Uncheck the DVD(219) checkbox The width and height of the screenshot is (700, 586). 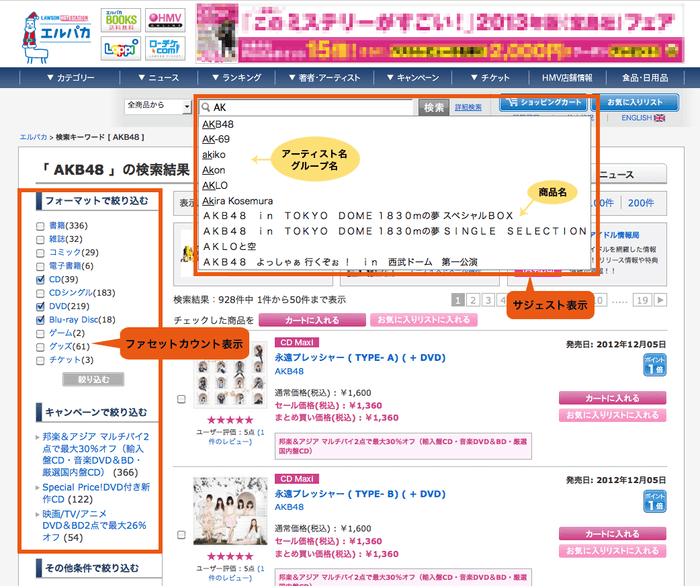40,307
